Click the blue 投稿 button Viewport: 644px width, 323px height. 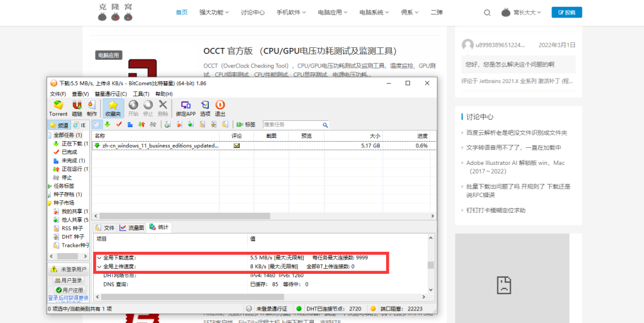(567, 13)
